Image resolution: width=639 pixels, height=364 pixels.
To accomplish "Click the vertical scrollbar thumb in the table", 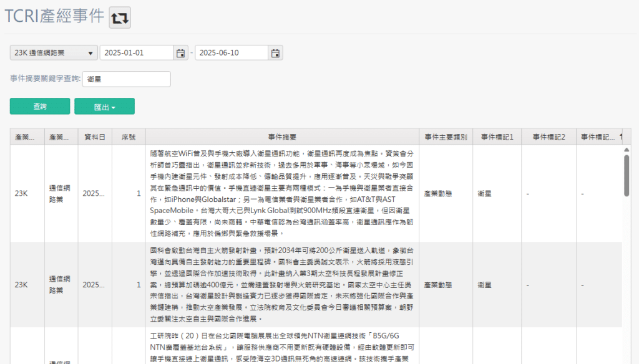I will tap(626, 175).
